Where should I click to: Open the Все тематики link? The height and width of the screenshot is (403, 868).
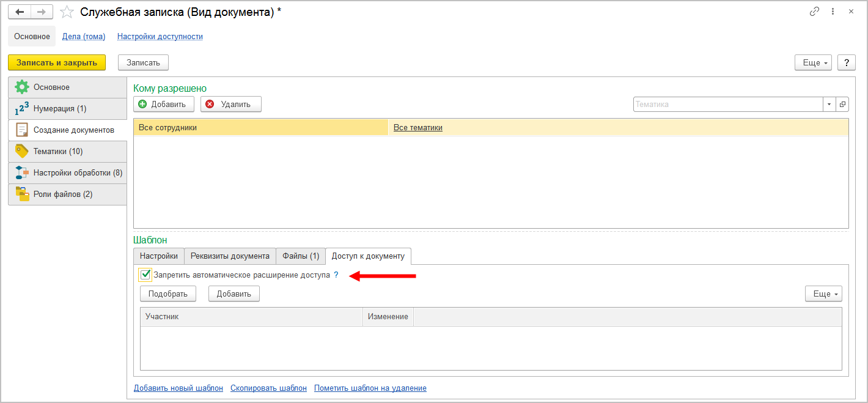pyautogui.click(x=418, y=128)
